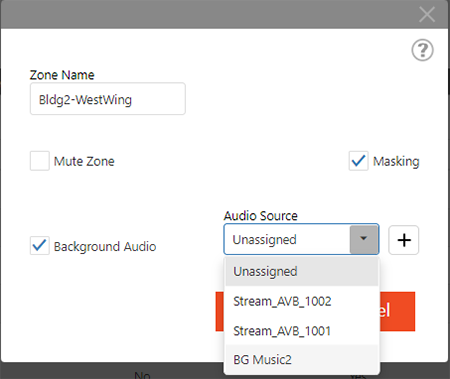Uncheck the Masking checkbox
This screenshot has height=379, width=450.
tap(358, 161)
